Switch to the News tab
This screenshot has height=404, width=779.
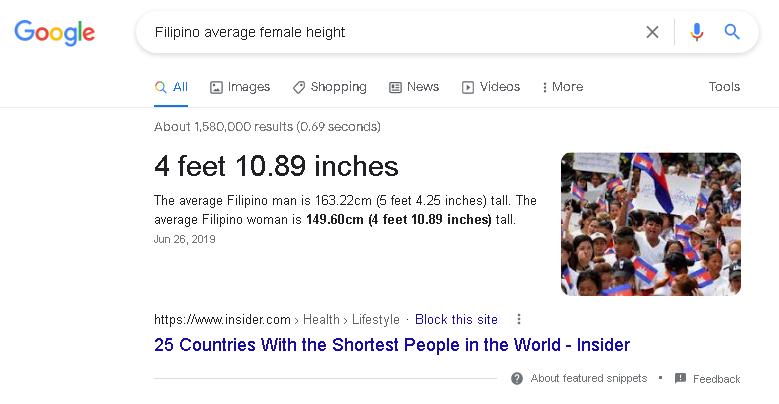414,87
